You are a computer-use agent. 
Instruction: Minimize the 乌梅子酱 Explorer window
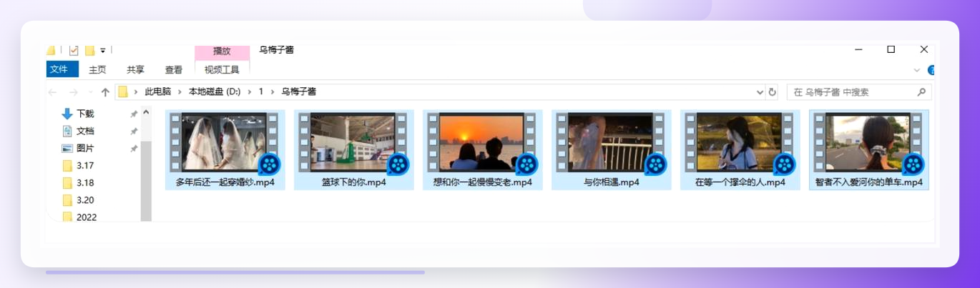(x=858, y=49)
